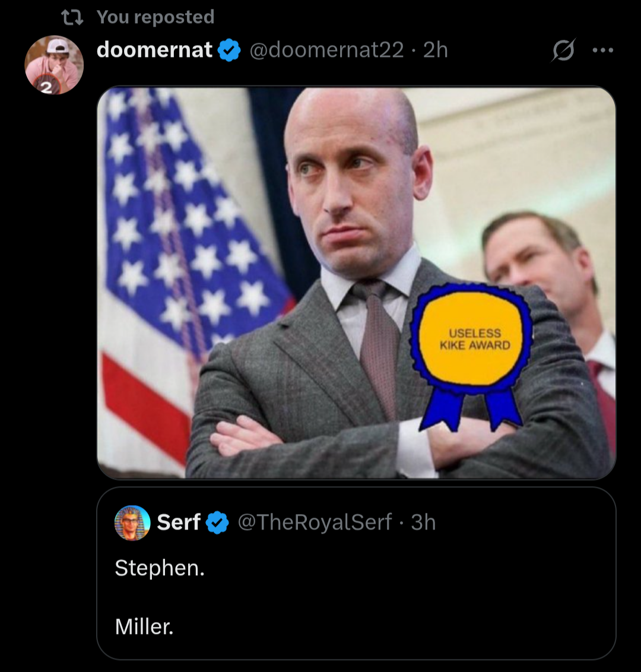Click Serf's blue verified checkmark
The width and height of the screenshot is (641, 672).
pos(218,522)
